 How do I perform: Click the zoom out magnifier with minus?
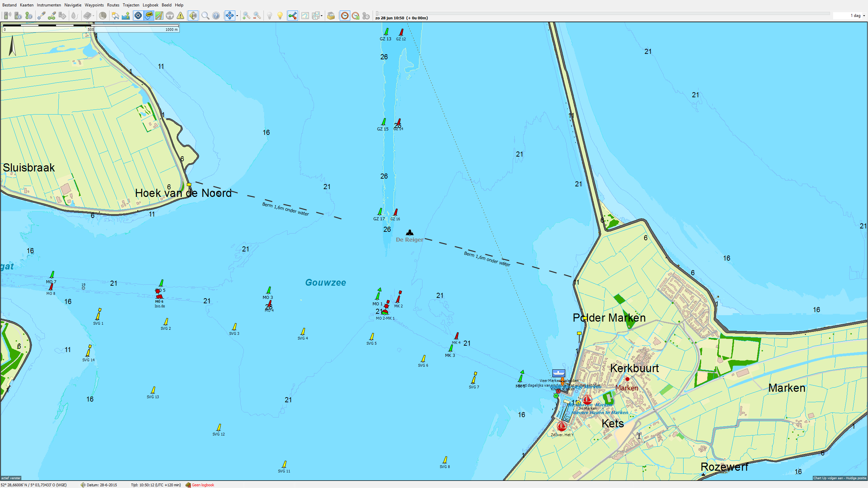257,16
